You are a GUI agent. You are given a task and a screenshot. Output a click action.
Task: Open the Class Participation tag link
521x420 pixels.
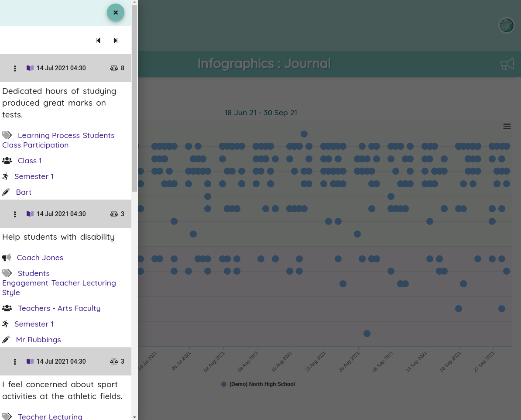tap(35, 145)
